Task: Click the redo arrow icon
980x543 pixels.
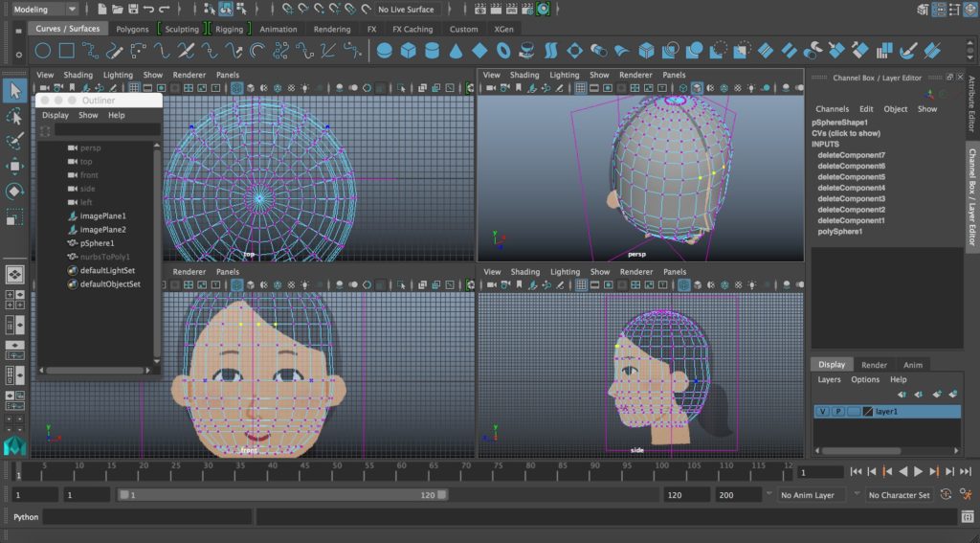Action: [165, 10]
